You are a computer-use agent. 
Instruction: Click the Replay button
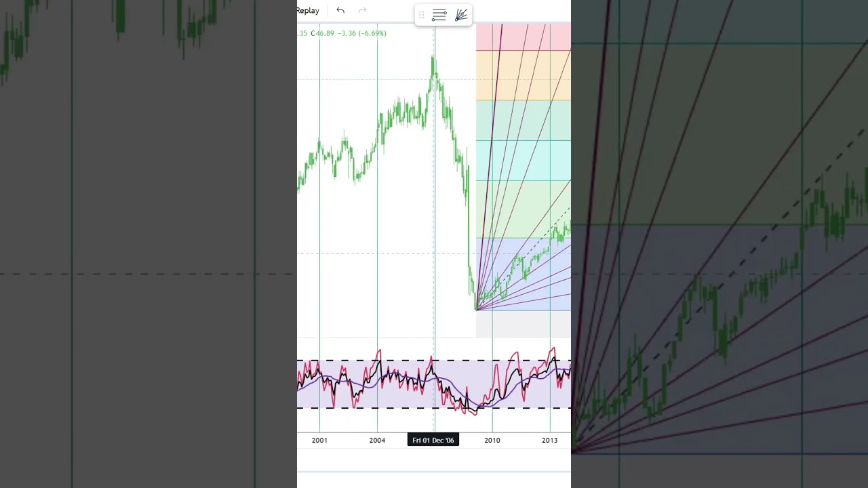pos(307,10)
